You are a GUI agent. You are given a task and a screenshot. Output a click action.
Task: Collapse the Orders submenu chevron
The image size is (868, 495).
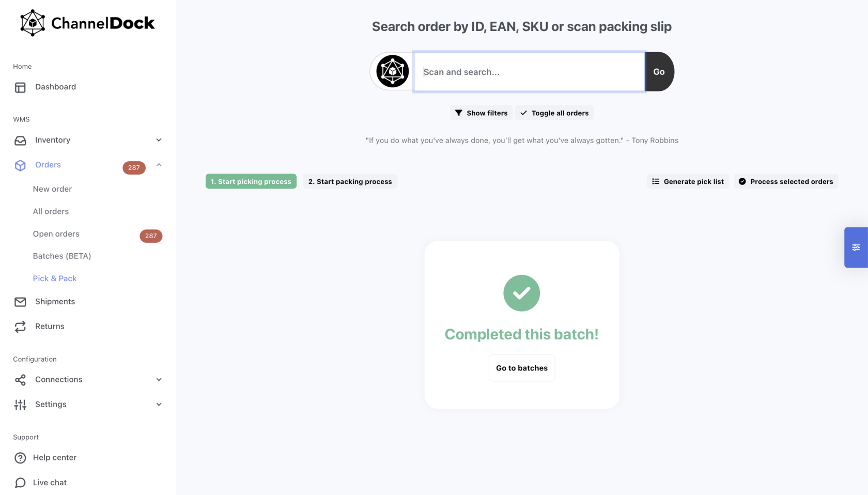tap(159, 165)
